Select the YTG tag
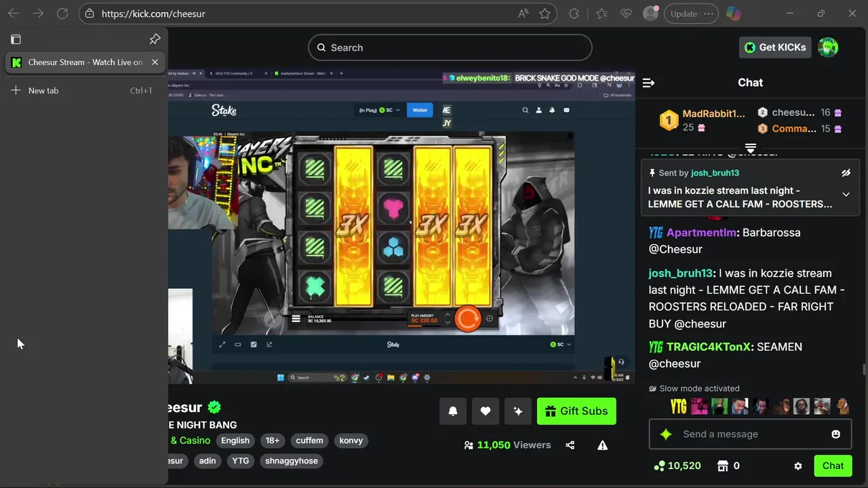The width and height of the screenshot is (868, 488). (x=241, y=461)
